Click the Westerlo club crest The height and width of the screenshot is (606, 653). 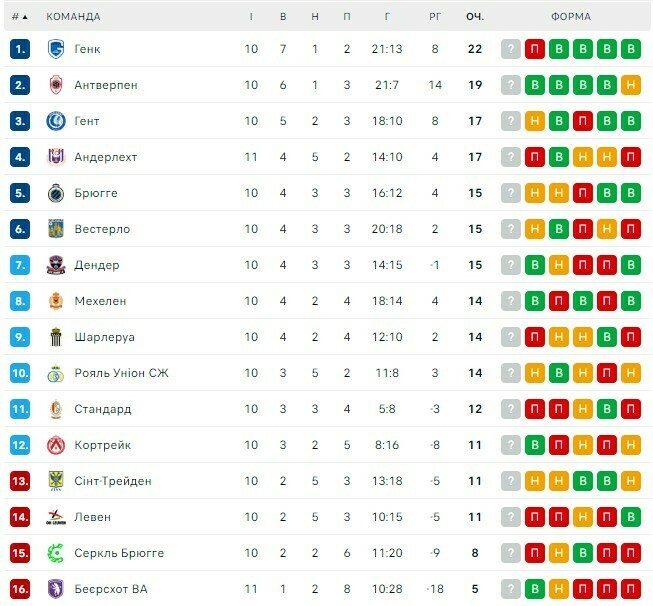click(56, 229)
